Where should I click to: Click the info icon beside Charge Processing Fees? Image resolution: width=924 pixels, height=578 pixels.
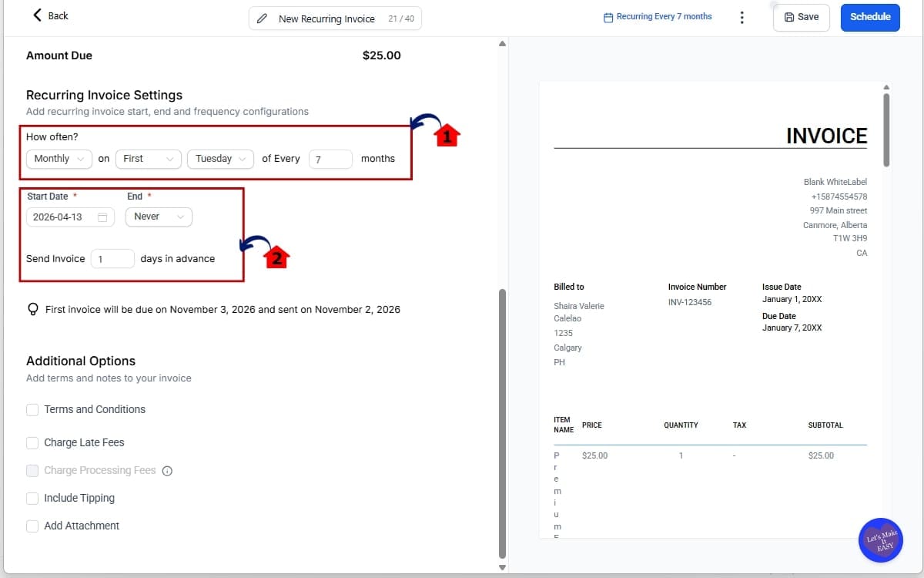[x=168, y=470]
